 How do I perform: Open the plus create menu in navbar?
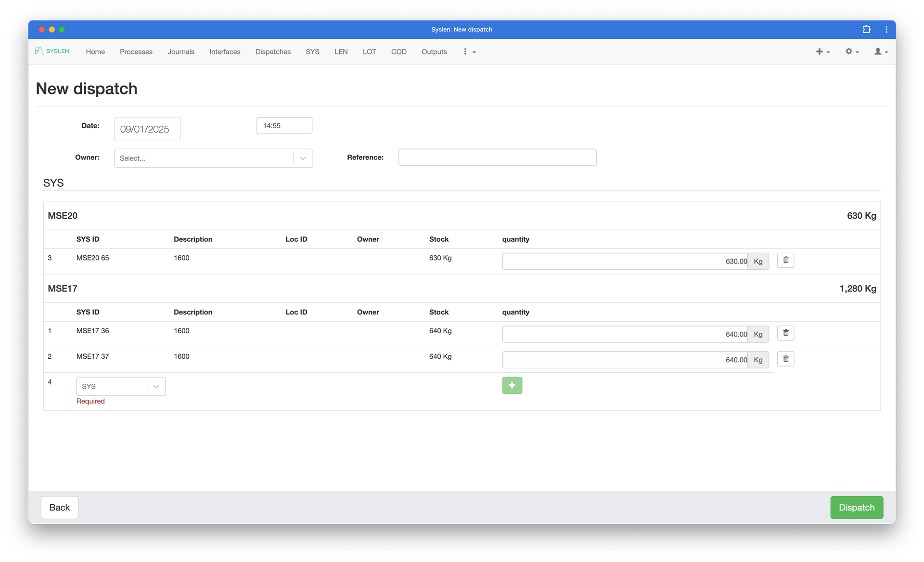click(x=822, y=52)
